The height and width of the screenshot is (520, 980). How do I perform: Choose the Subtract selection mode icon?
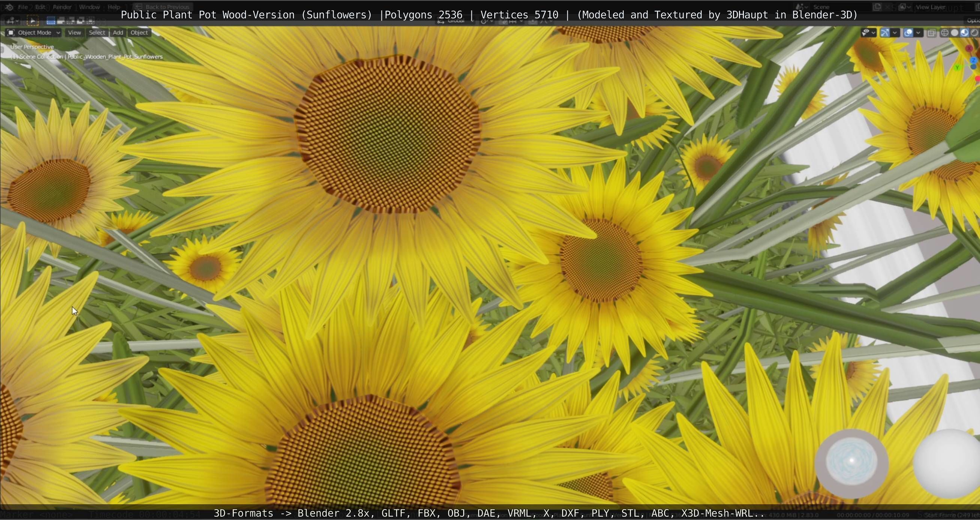tap(71, 21)
